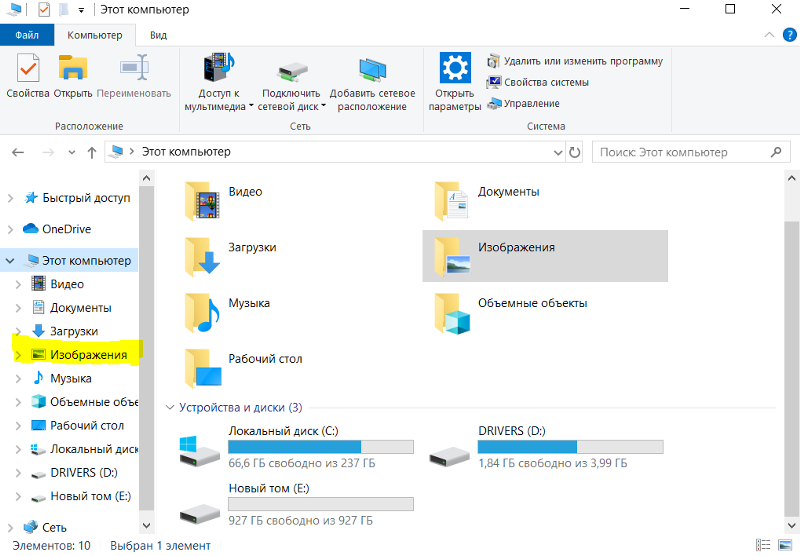Click Управление in ribbon

[523, 104]
